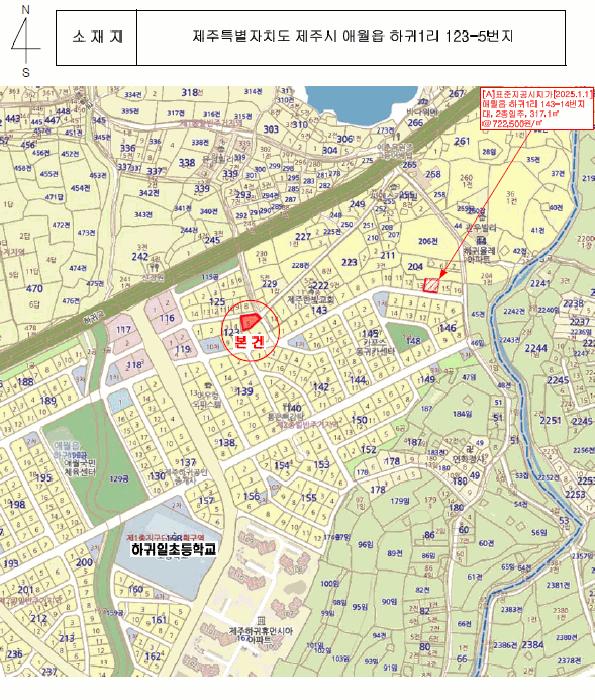Click block label 161

coord(159,620)
